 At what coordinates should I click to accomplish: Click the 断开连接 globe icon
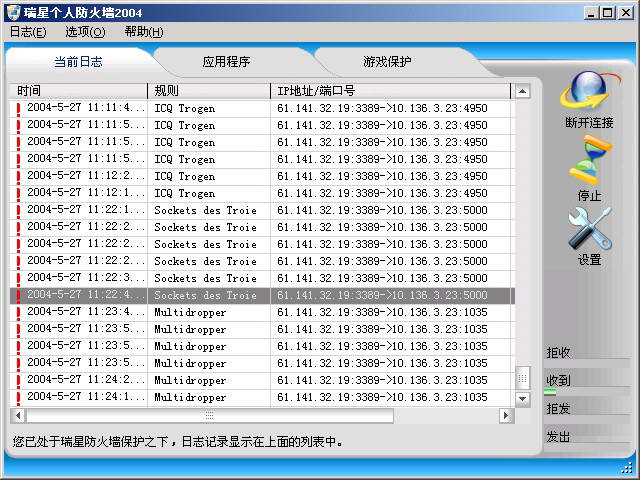pyautogui.click(x=589, y=91)
